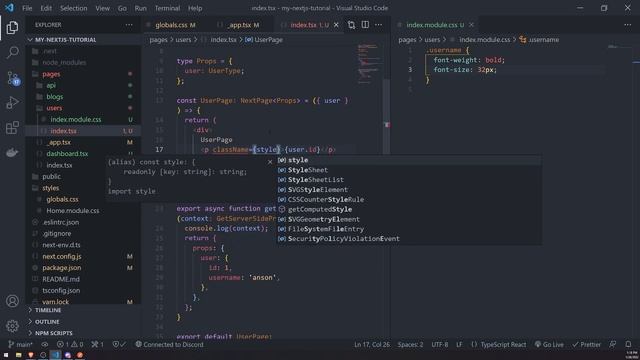Image resolution: width=640 pixels, height=360 pixels.
Task: Open the Edit menu
Action: point(46,8)
